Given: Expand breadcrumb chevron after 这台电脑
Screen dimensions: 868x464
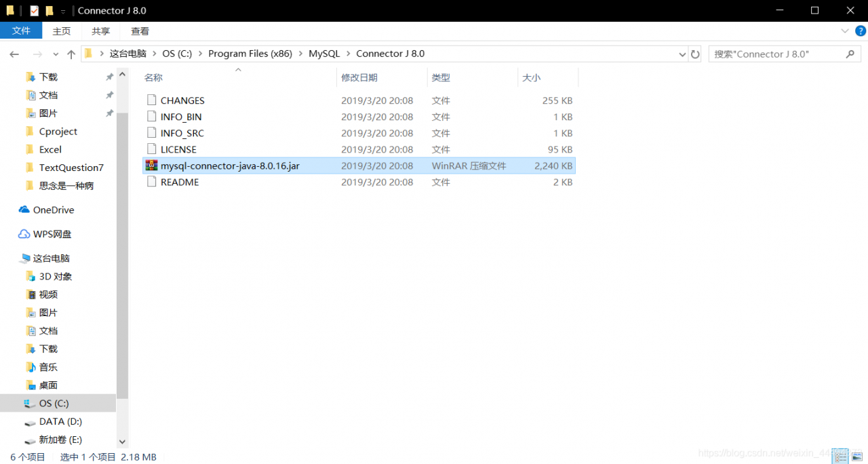Looking at the screenshot, I should click(154, 54).
